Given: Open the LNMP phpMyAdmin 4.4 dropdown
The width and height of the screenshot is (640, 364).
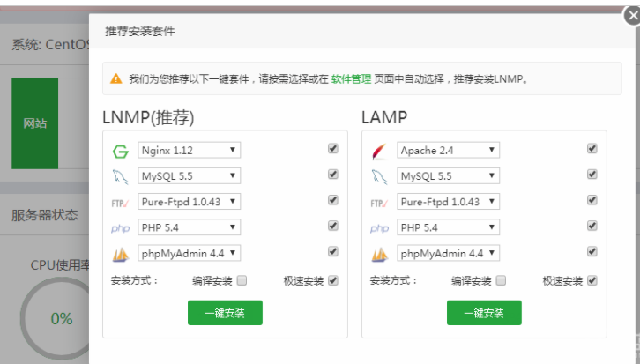Looking at the screenshot, I should click(189, 253).
